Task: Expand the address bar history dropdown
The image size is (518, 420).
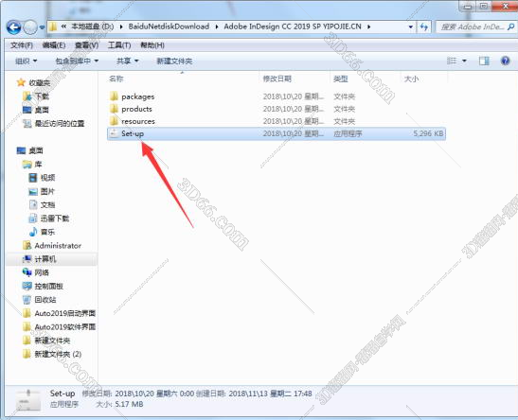Action: [x=411, y=27]
